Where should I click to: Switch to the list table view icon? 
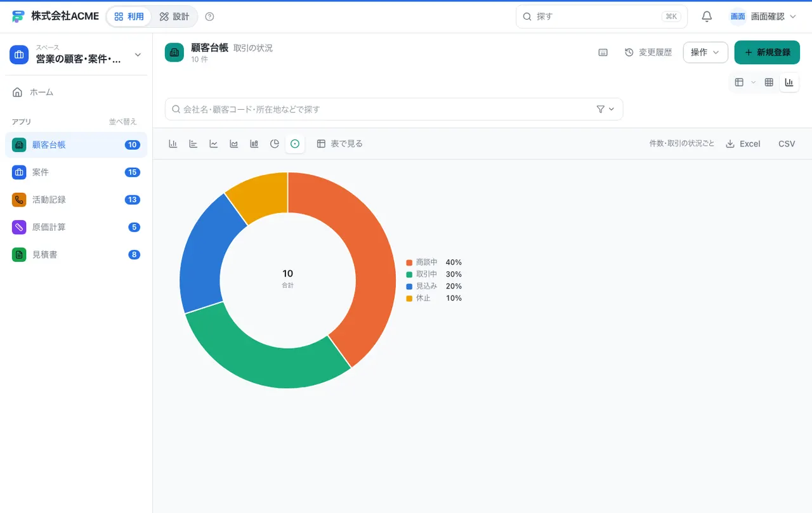739,82
